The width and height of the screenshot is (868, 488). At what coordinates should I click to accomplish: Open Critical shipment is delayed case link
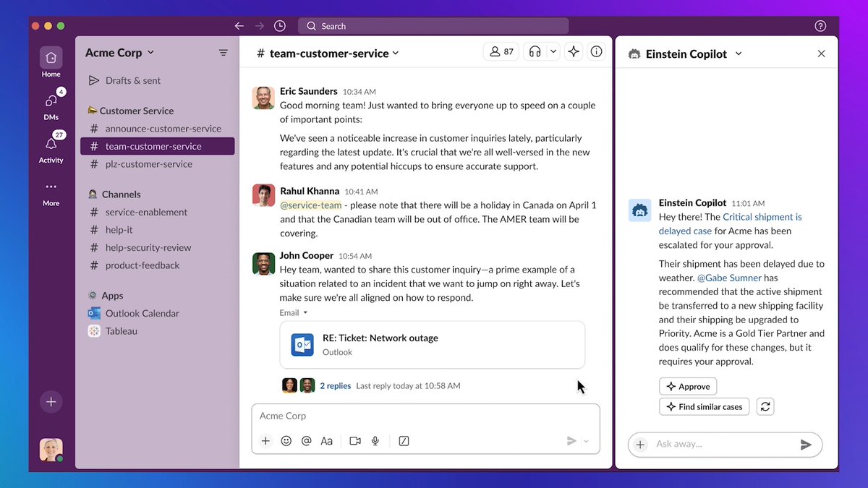[x=731, y=224]
